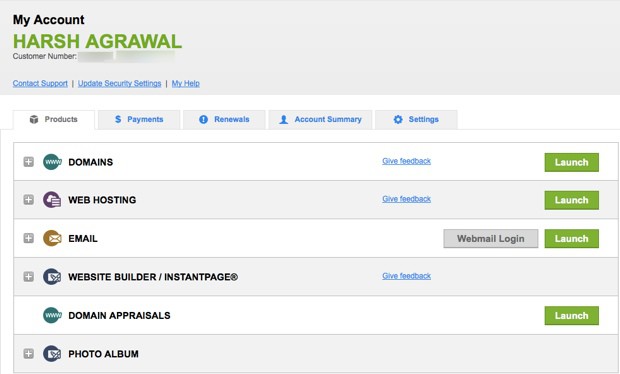This screenshot has height=374, width=620.
Task: Click the WEB HOSTING row title
Action: [102, 200]
